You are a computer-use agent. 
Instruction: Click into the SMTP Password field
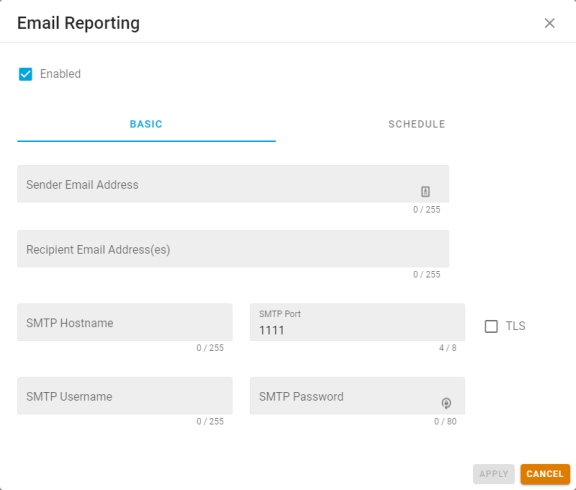pyautogui.click(x=357, y=396)
